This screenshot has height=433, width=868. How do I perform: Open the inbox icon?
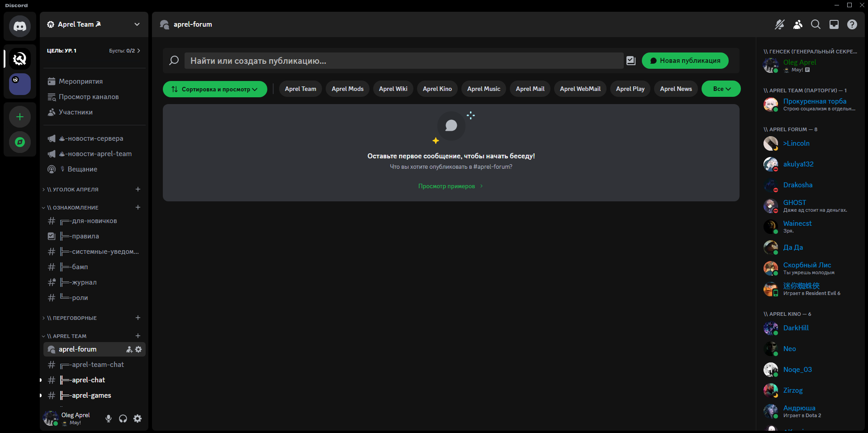834,24
